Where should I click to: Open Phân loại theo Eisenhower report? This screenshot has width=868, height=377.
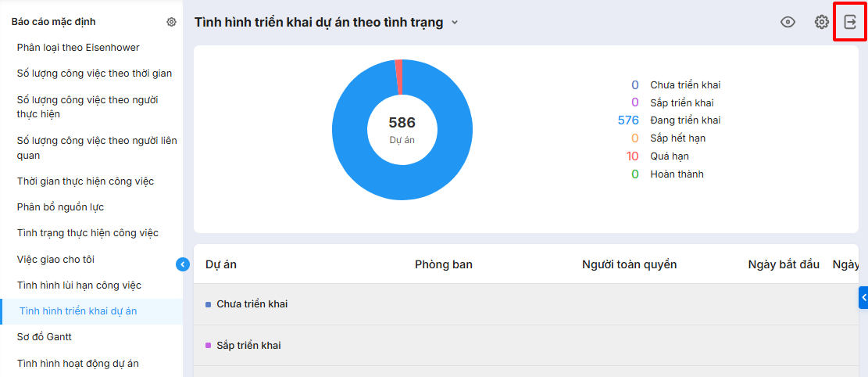(x=78, y=48)
